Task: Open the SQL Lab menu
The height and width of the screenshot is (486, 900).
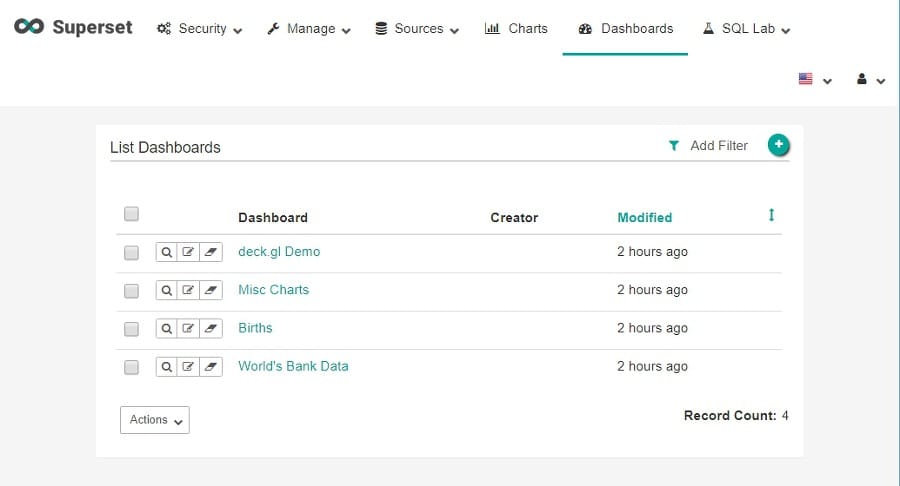Action: tap(746, 29)
